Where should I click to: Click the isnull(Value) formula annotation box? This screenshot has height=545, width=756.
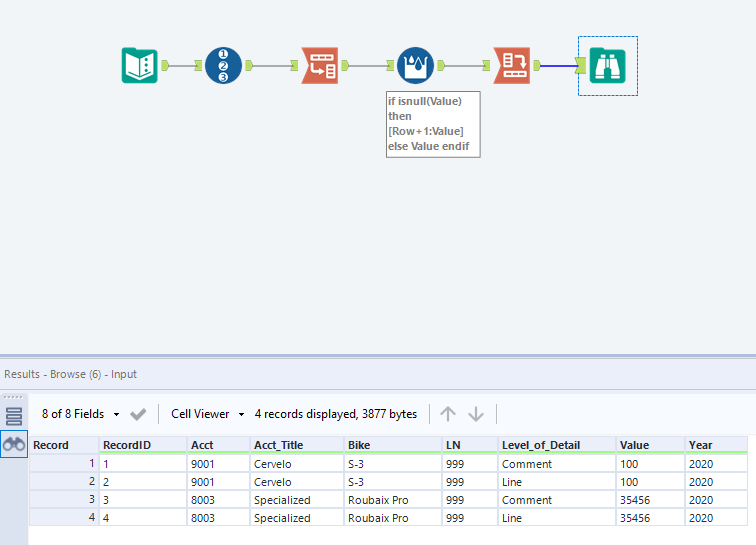tap(432, 123)
